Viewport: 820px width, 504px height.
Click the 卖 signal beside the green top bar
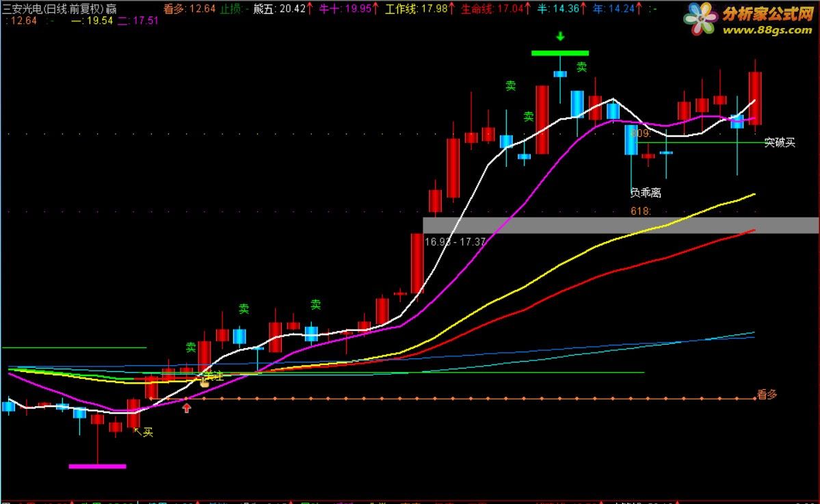click(x=581, y=67)
